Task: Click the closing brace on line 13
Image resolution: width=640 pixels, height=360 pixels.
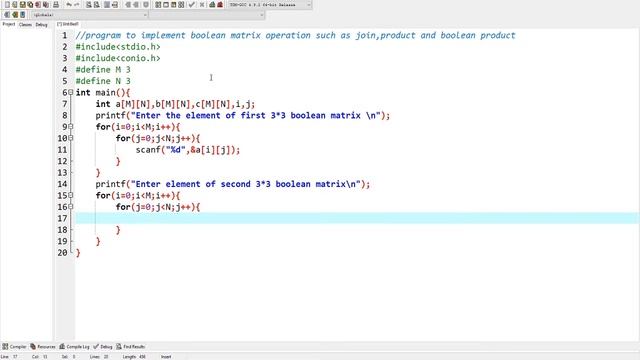Action: 98,173
